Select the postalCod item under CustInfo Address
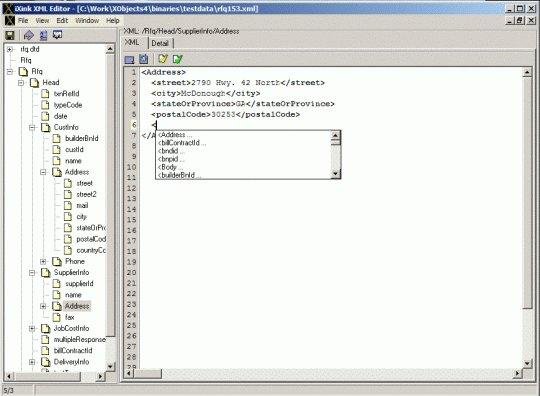540x396 pixels. [x=91, y=239]
